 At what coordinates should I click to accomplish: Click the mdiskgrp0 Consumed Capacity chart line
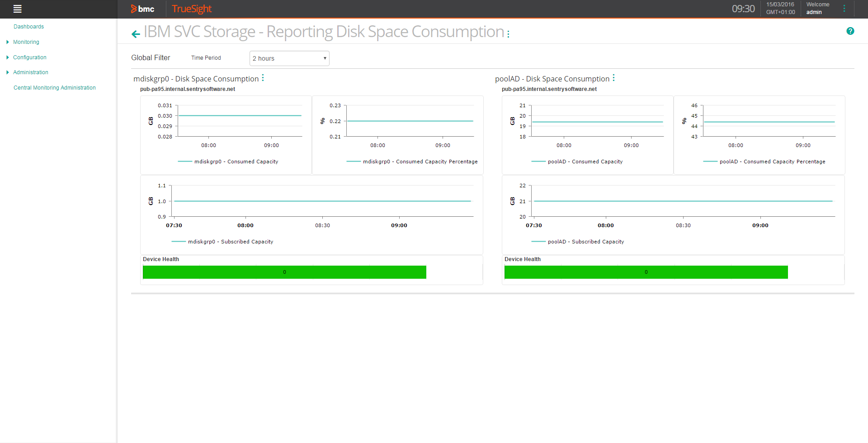pos(240,116)
